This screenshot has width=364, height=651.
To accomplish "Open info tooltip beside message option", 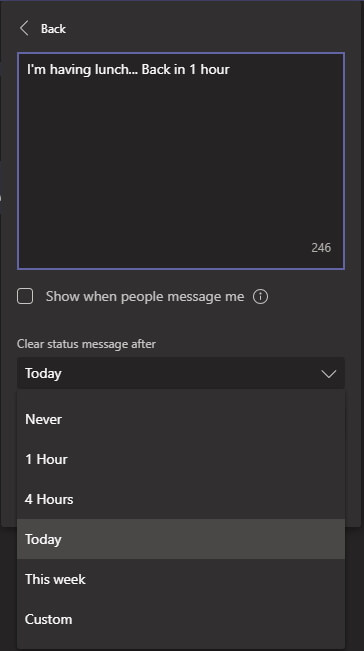I will tap(260, 297).
